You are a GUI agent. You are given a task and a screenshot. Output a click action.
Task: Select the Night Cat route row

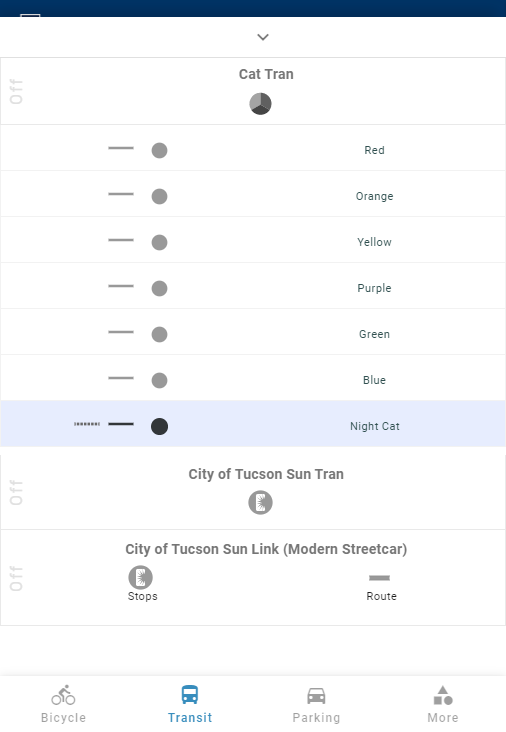pos(253,424)
